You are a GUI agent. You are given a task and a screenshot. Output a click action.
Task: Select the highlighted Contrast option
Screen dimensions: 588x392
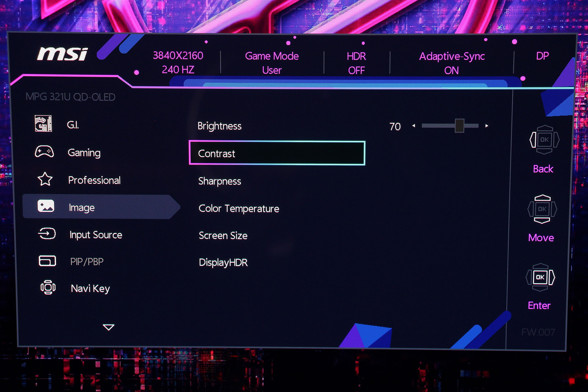pyautogui.click(x=277, y=153)
